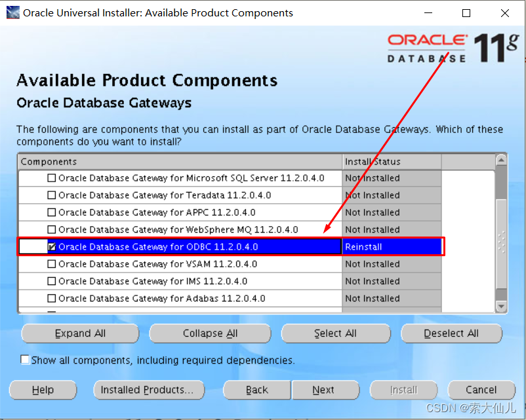Click Oracle Universal Installer title bar icon
Viewport: 526px width, 420px height.
click(12, 12)
